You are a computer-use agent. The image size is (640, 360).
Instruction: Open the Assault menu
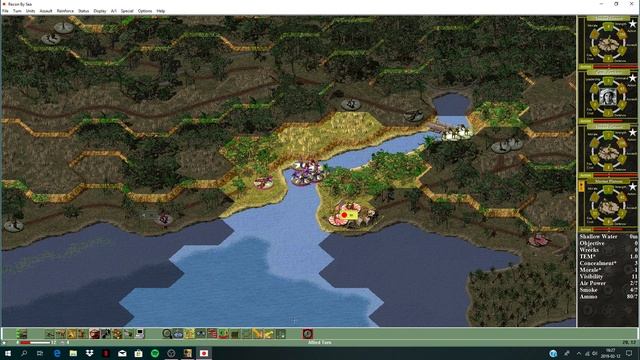click(46, 11)
